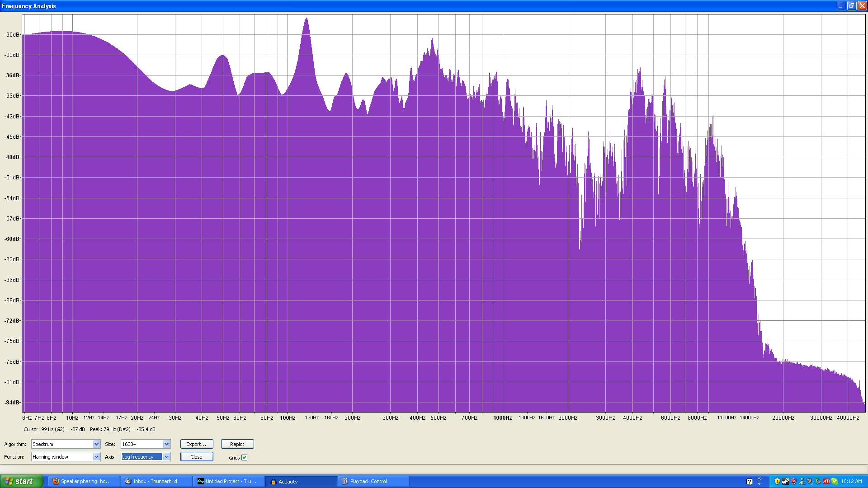Click the Export... button

coord(196,444)
